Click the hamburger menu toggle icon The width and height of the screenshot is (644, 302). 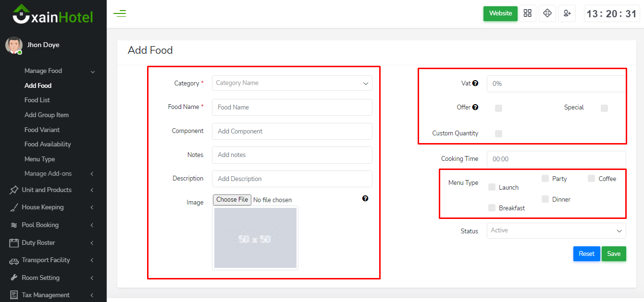coord(120,13)
